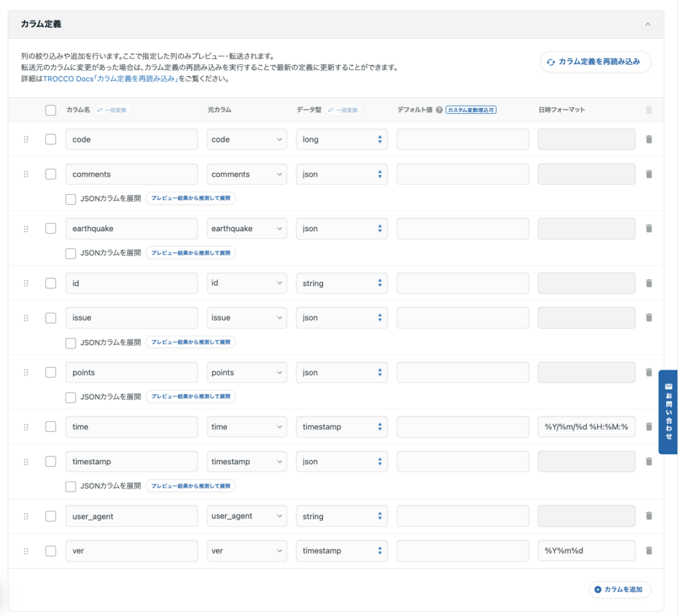Screen dimensions: 678x616
Task: Check the select-all checkbox in header
Action: coord(51,110)
